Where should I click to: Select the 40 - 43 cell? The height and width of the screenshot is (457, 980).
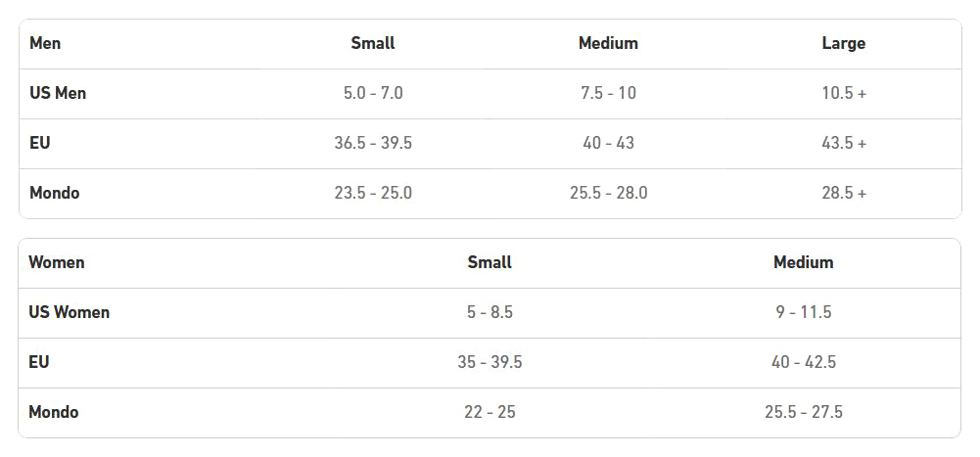[x=608, y=143]
